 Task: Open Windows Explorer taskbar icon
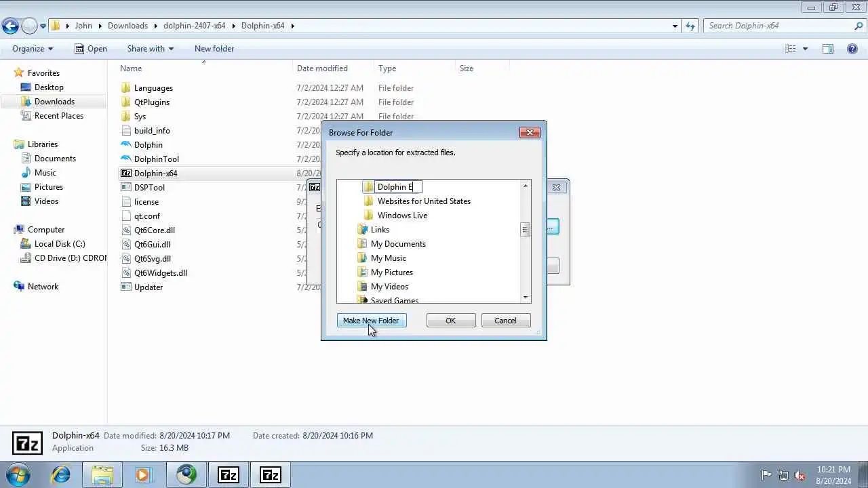102,475
